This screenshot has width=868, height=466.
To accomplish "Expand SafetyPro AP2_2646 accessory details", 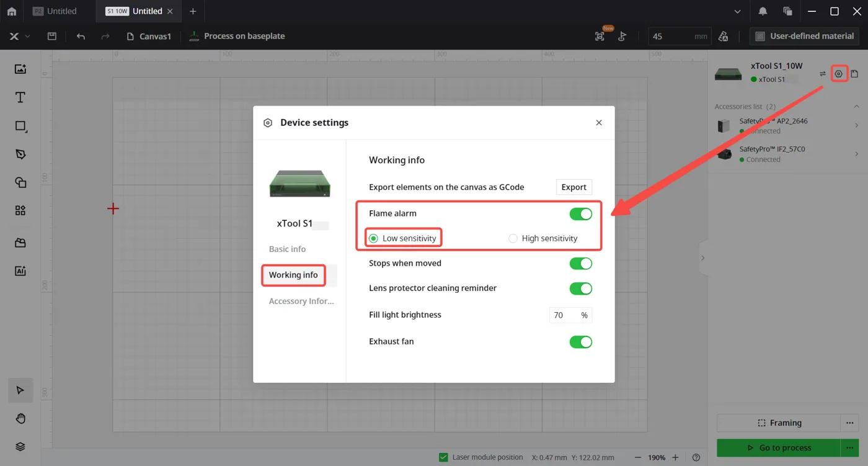I will [x=857, y=125].
